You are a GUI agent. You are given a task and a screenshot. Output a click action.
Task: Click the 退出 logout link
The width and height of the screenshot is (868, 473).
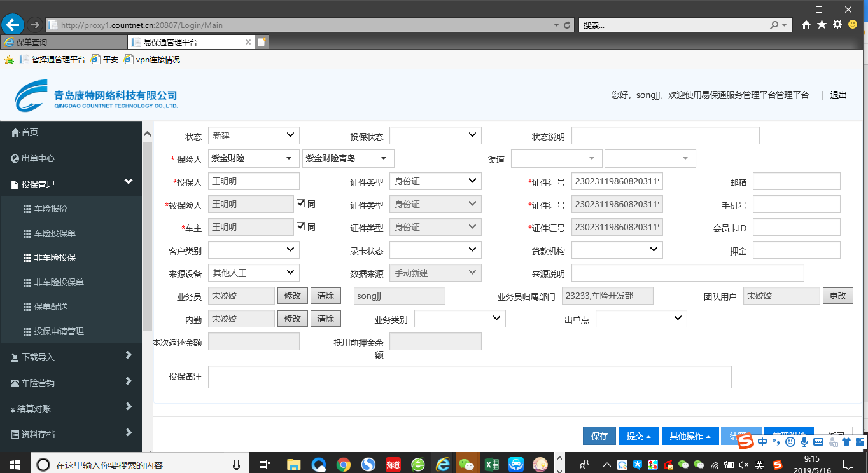pos(838,95)
